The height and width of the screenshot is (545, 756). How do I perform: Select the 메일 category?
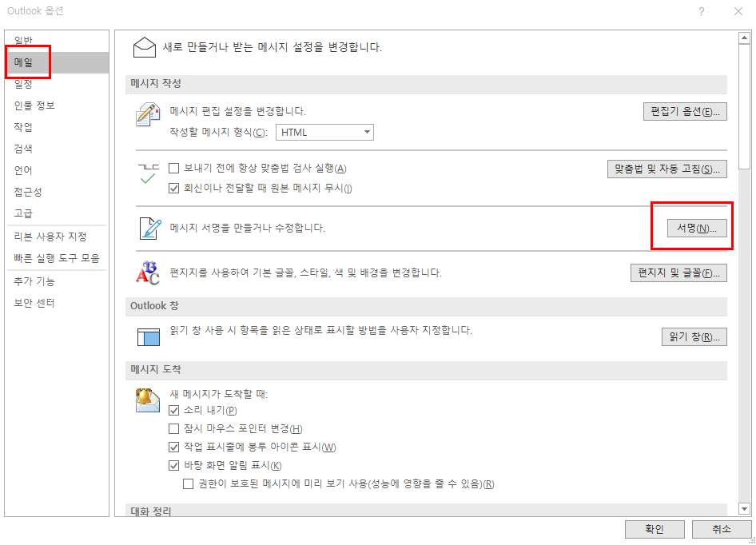pyautogui.click(x=57, y=62)
